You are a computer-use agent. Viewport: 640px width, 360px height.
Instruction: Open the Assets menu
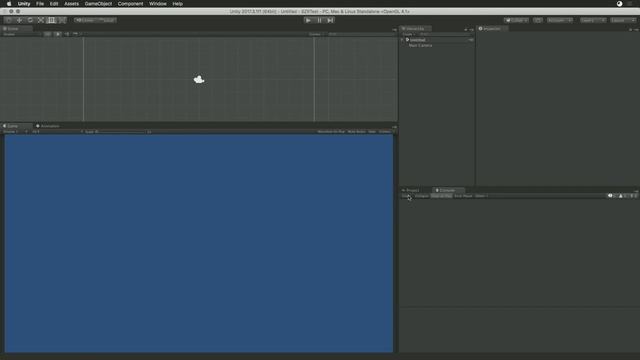click(x=71, y=4)
